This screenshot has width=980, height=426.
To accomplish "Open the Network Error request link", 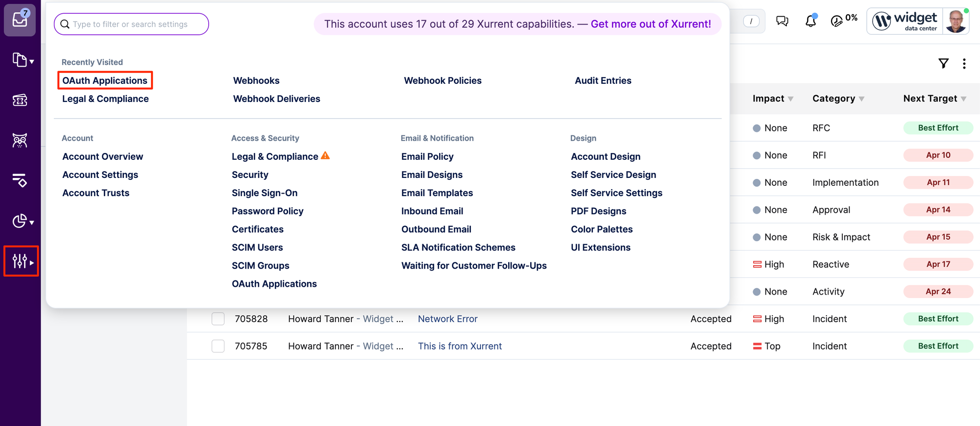I will click(447, 319).
